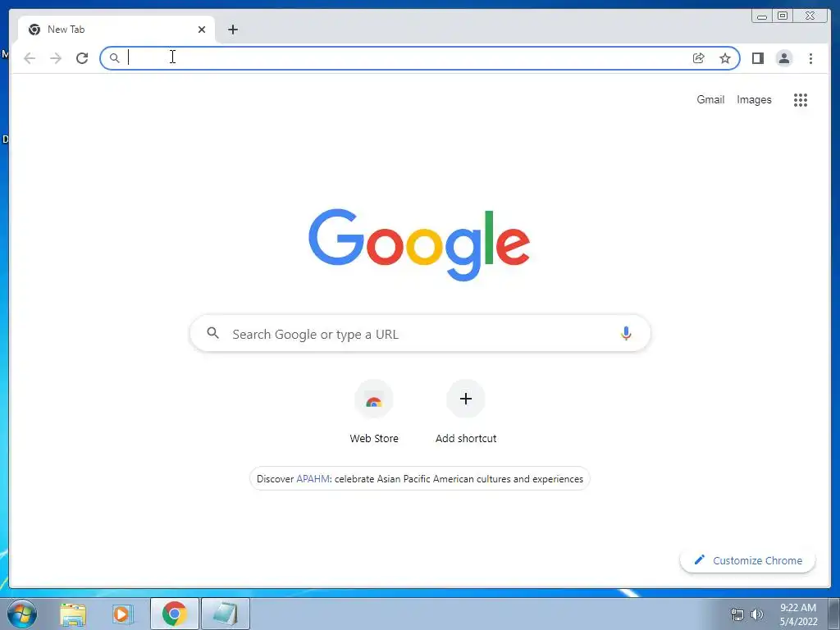Reload the page with the refresh icon
The width and height of the screenshot is (840, 630).
coord(82,58)
